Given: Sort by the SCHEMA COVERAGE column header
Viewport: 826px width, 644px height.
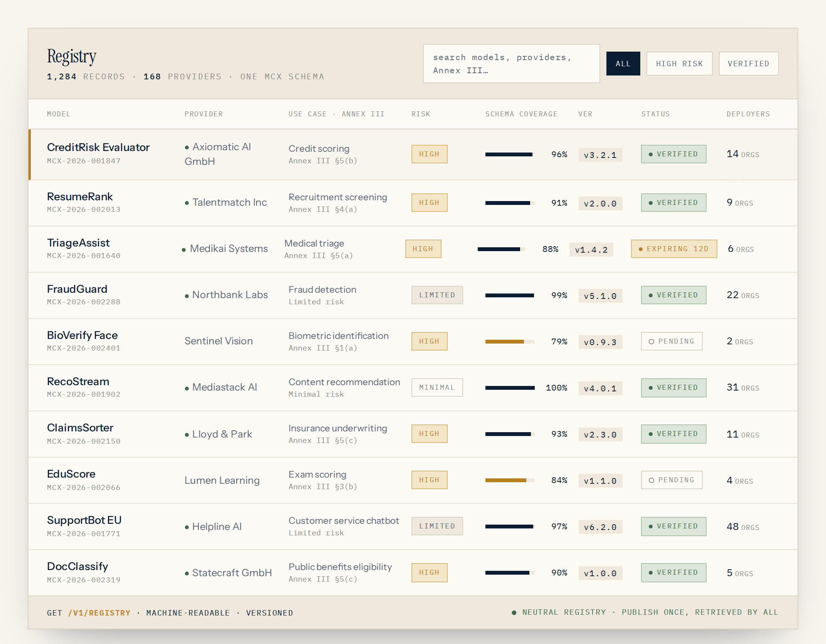Looking at the screenshot, I should coord(521,114).
